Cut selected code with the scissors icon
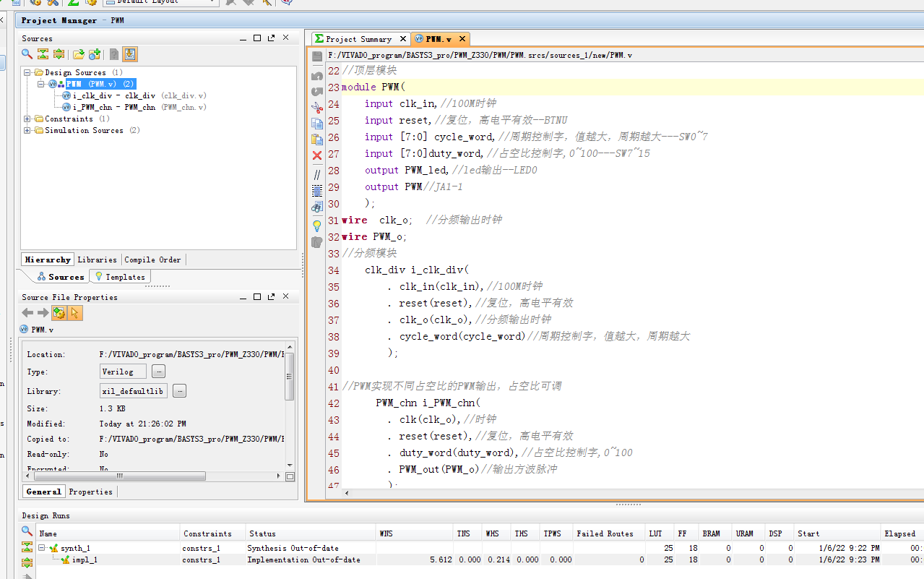The width and height of the screenshot is (924, 579). point(316,108)
